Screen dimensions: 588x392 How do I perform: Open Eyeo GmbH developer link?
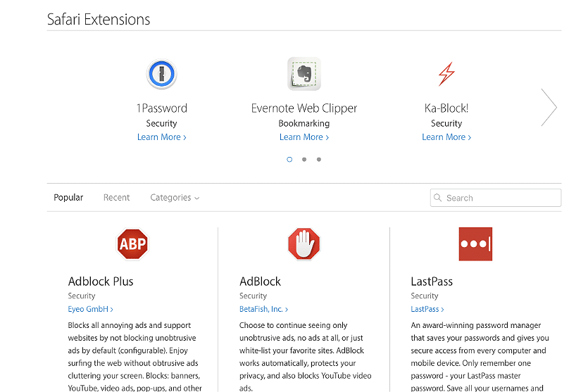(x=90, y=309)
